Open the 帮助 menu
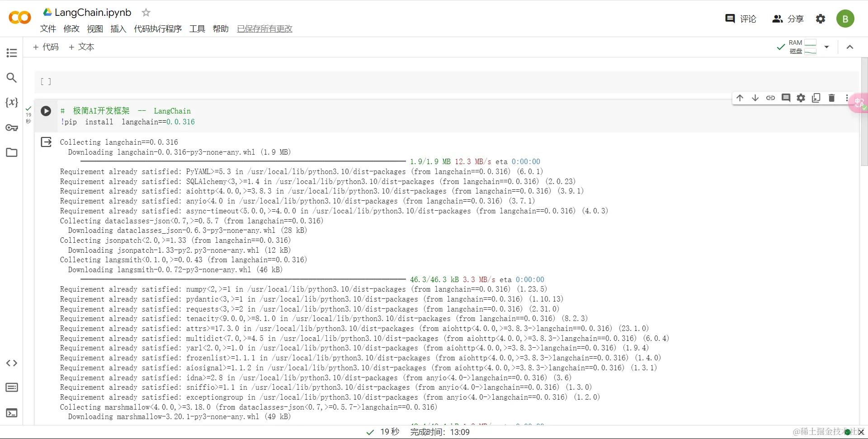 coord(221,29)
